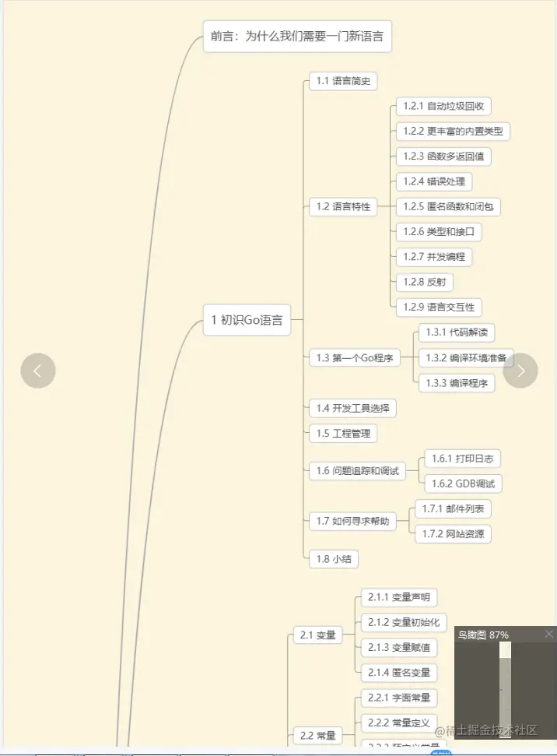Viewport: 557px width, 756px height.
Task: Click the 鸟瞰图 87% title text
Action: click(x=483, y=635)
